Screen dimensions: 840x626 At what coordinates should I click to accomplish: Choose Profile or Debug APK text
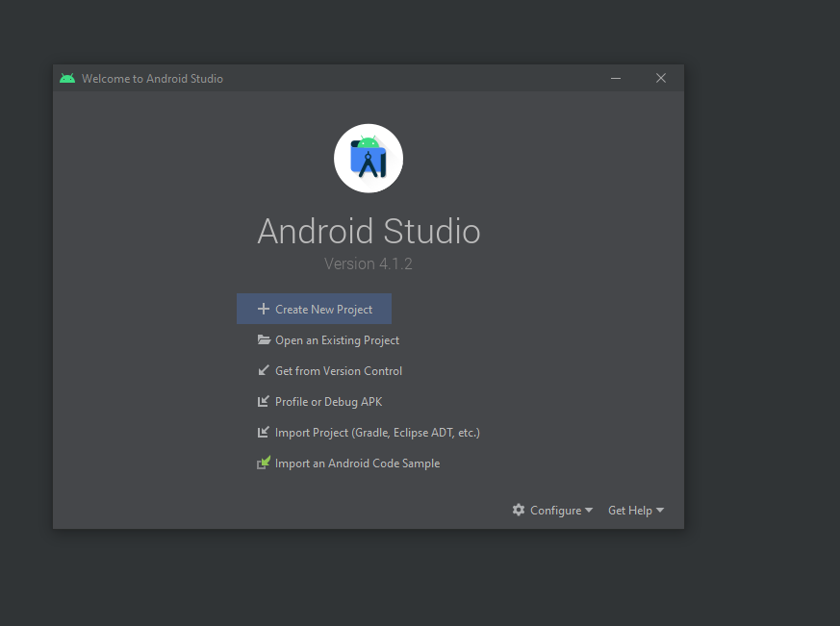328,402
